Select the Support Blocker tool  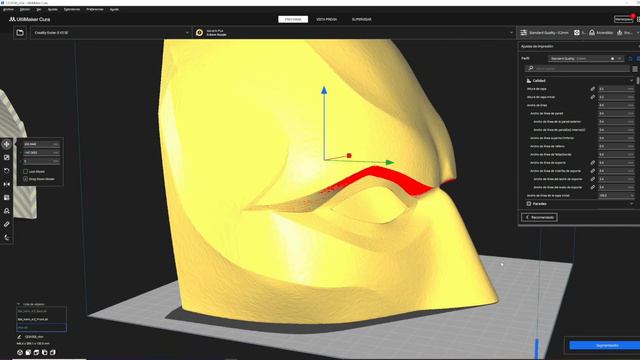pos(7,211)
